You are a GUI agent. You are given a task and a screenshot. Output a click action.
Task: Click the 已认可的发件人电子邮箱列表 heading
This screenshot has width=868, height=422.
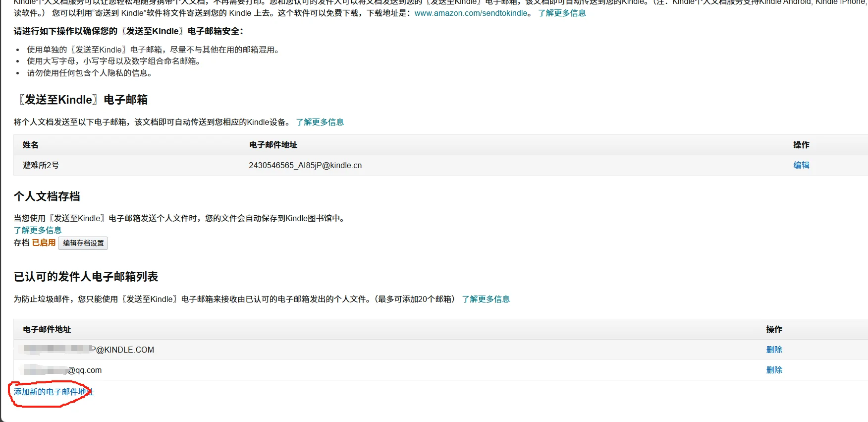coord(86,277)
